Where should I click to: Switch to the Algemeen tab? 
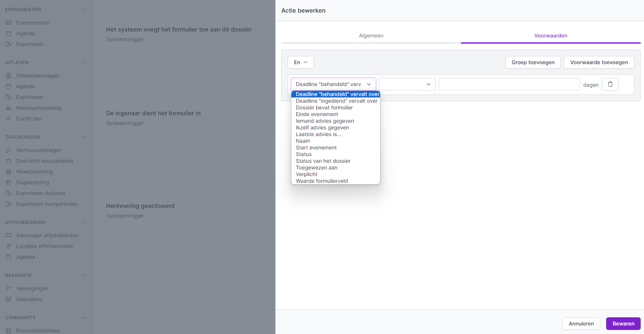(371, 36)
